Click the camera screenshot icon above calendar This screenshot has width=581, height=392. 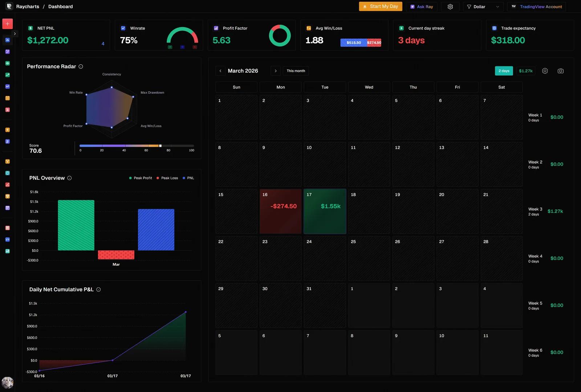click(560, 71)
